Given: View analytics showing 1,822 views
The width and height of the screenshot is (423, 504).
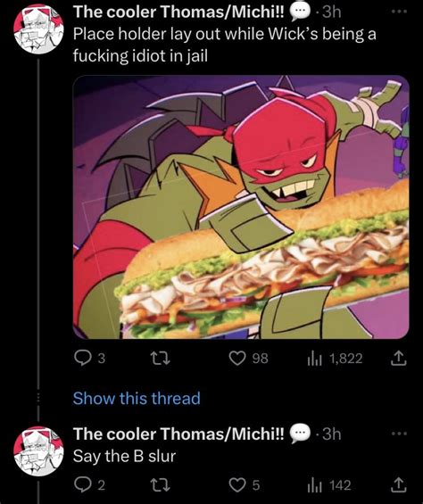Looking at the screenshot, I should point(335,358).
